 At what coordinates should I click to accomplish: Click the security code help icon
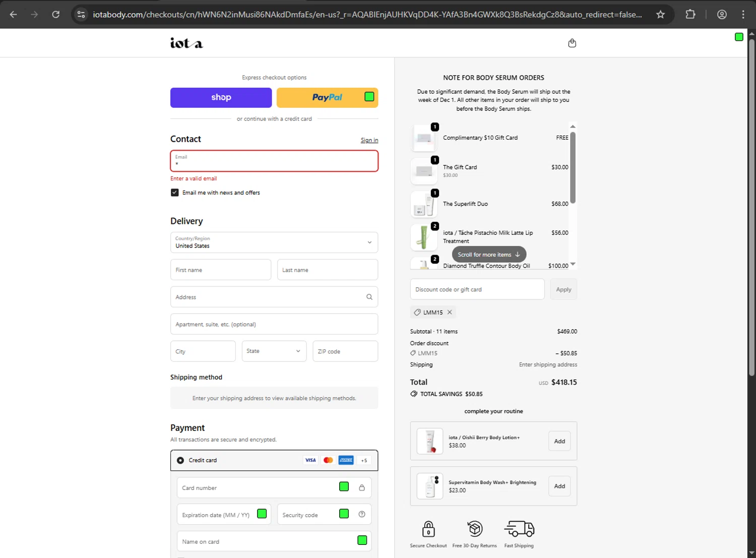362,514
